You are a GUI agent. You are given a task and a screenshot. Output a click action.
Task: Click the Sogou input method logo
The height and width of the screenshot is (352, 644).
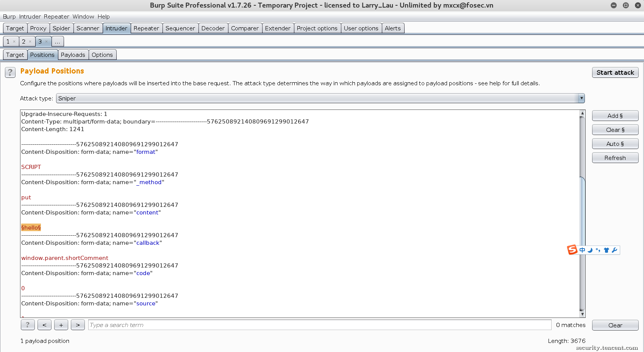tap(572, 250)
